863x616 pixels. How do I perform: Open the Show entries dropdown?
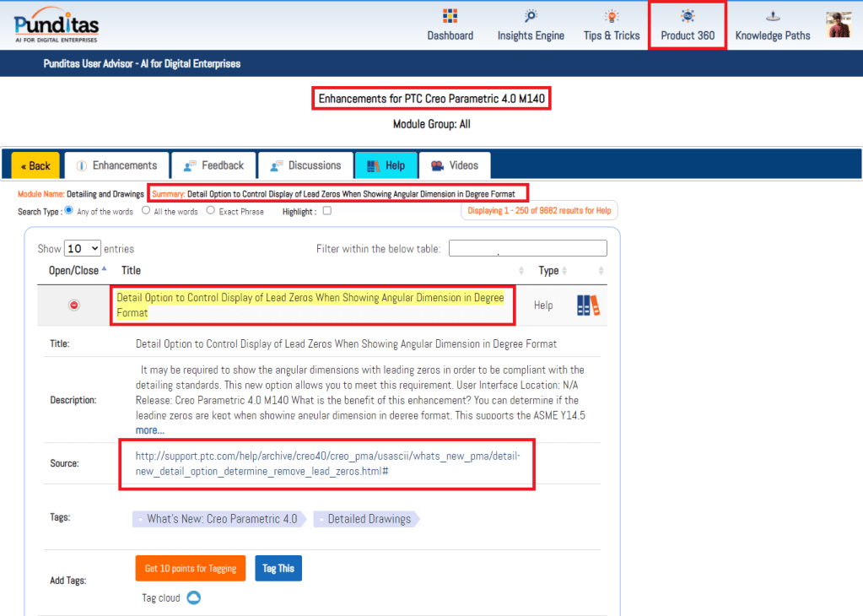click(83, 249)
